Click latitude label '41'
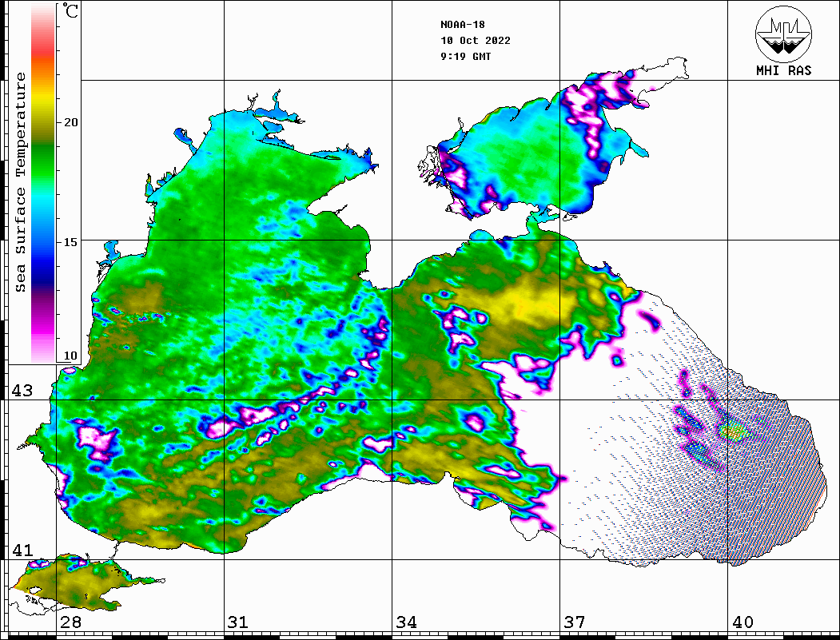Image resolution: width=840 pixels, height=640 pixels. (22, 550)
